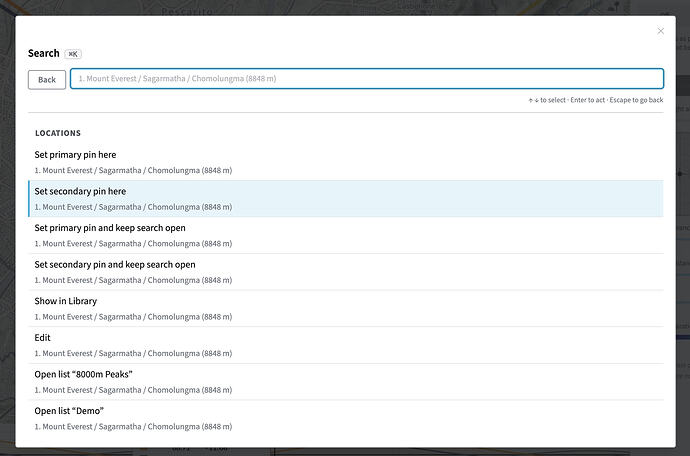The height and width of the screenshot is (456, 690).
Task: Close the Search dialog with X icon
Action: click(x=660, y=31)
